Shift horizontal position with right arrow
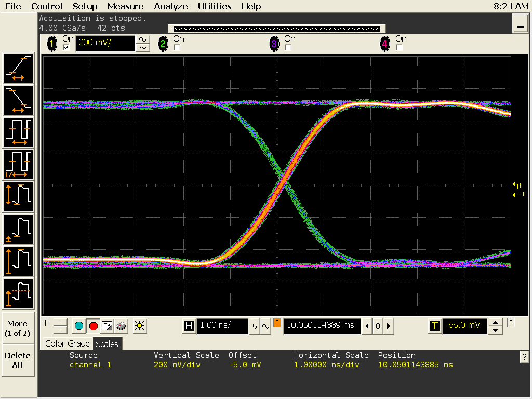Screen dimensions: 532x399 388,326
